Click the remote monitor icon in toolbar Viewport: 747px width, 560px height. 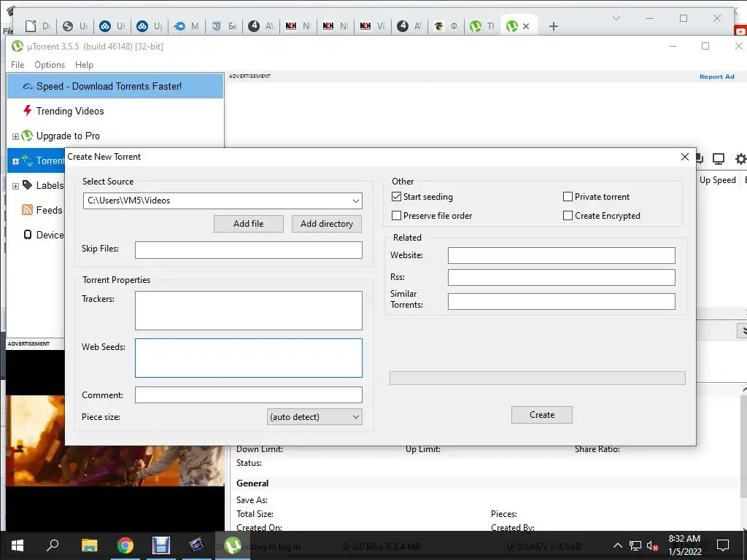(719, 158)
